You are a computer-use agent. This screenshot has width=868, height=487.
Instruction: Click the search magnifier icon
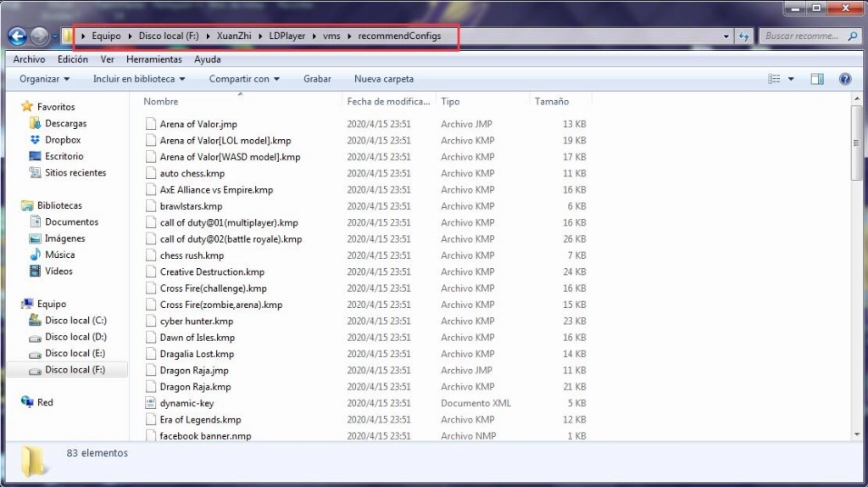853,36
